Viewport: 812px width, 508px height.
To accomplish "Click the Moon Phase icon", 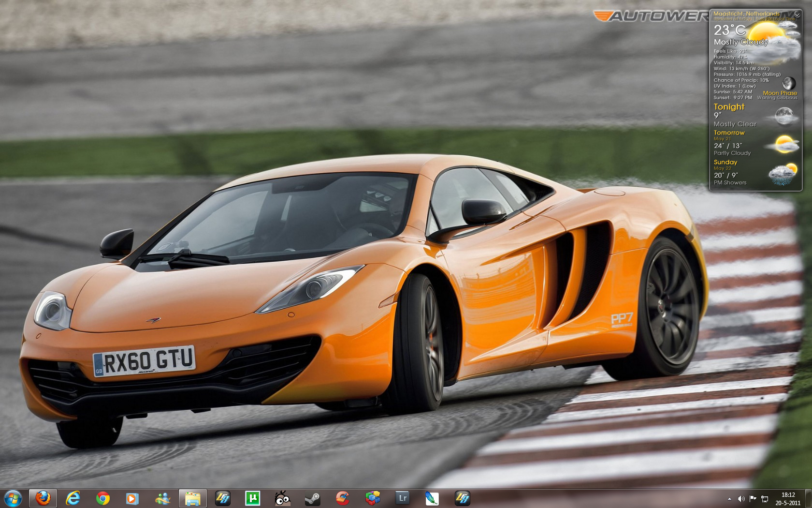I will pos(789,83).
